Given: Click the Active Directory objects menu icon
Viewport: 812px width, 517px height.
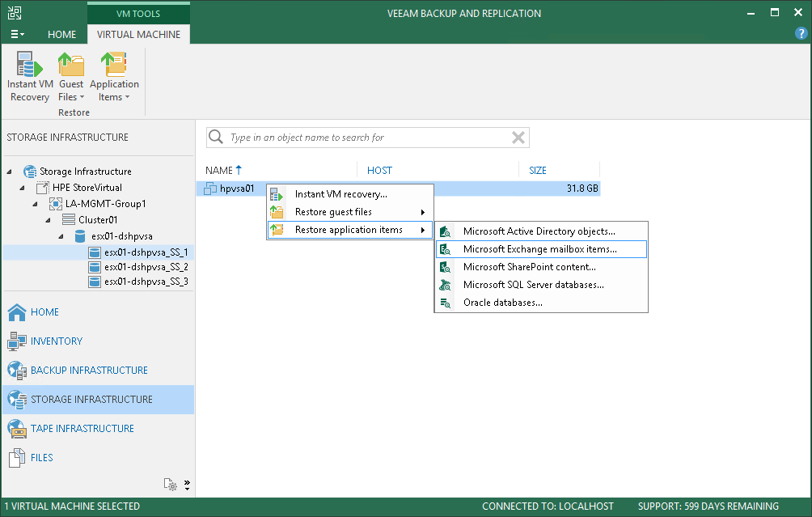Looking at the screenshot, I should [445, 231].
